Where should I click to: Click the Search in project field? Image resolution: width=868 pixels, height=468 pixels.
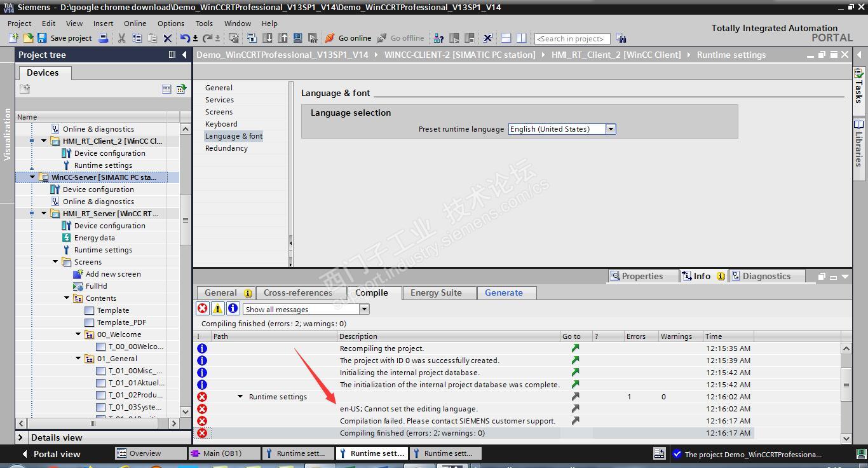tap(572, 39)
